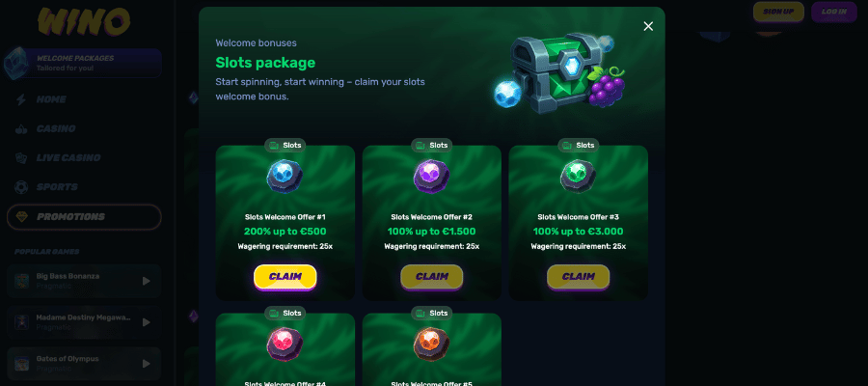Click the blue gem on Offer #1

pos(285,176)
